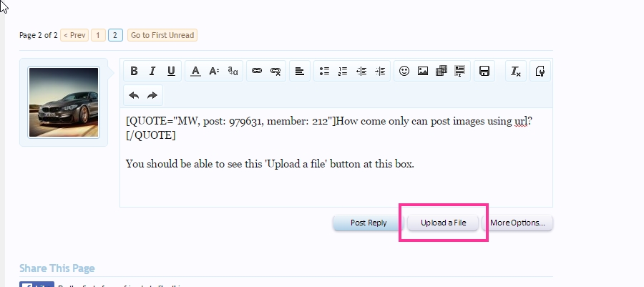This screenshot has width=644, height=287.
Task: Click inside the reply text area
Action: click(x=335, y=183)
